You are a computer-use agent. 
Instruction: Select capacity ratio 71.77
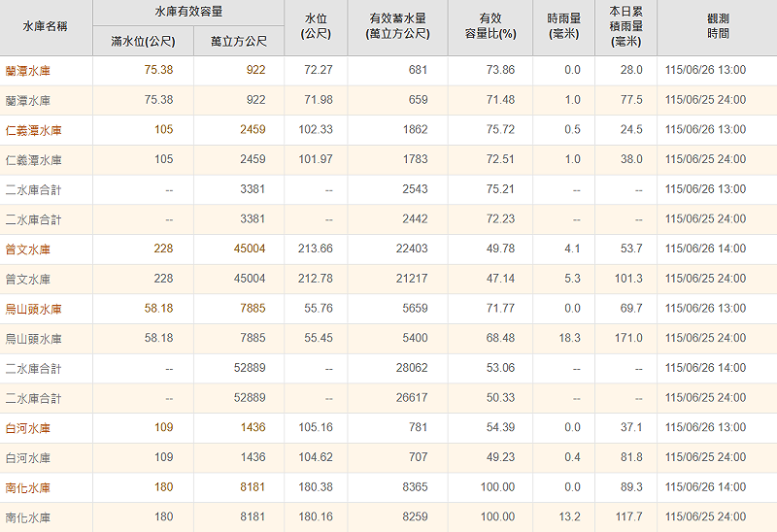pos(500,308)
